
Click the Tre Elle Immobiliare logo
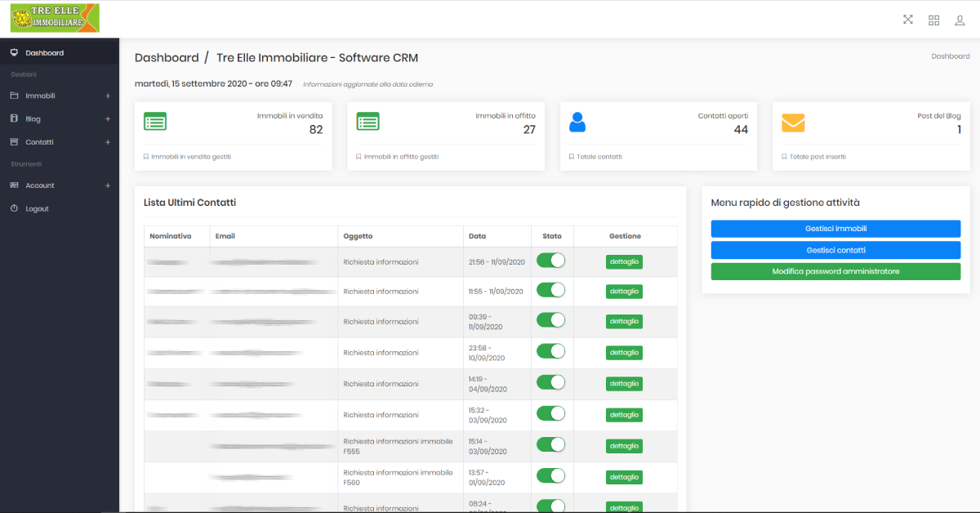(x=55, y=18)
